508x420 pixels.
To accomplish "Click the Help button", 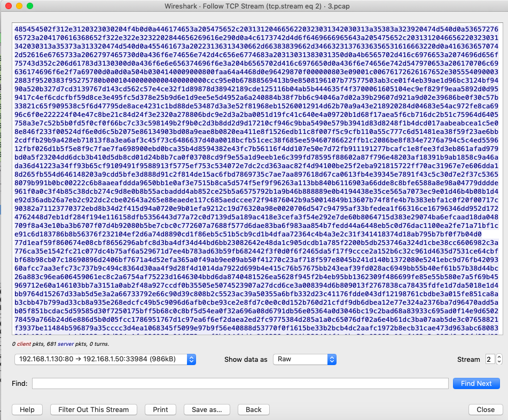I will pos(27,410).
